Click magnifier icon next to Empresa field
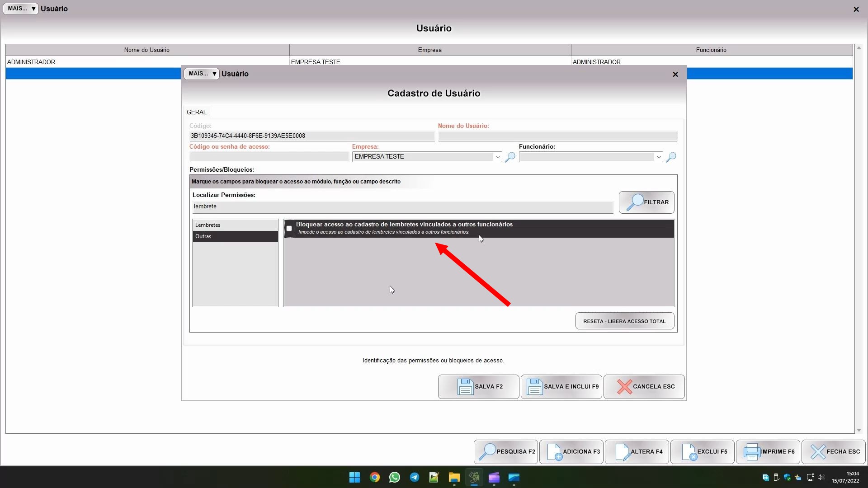868x488 pixels. pos(510,157)
